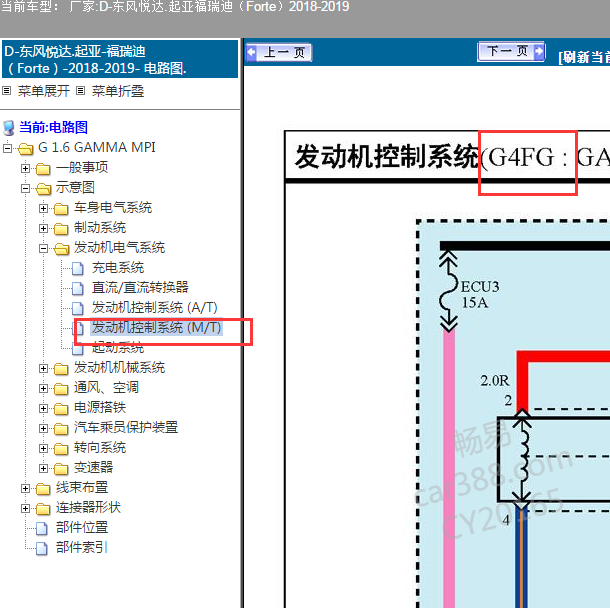Click the 发动机机械系统 folder icon
610x608 pixels.
point(61,369)
